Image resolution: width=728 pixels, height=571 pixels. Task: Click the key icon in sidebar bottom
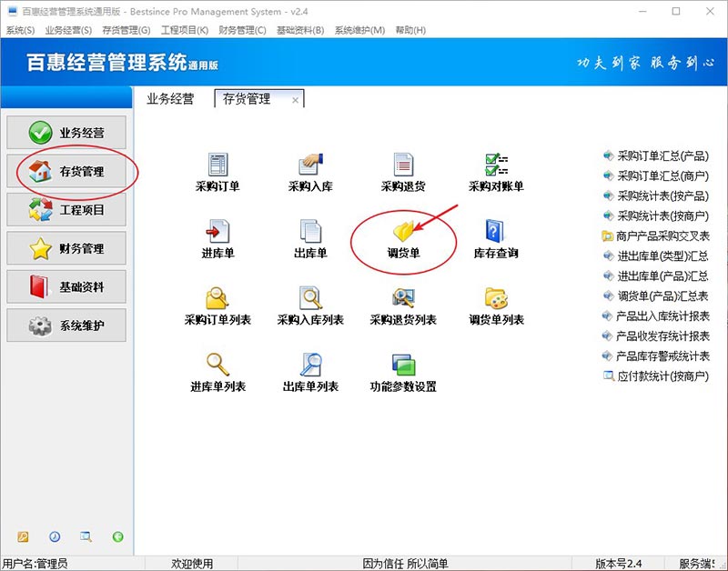coord(24,536)
